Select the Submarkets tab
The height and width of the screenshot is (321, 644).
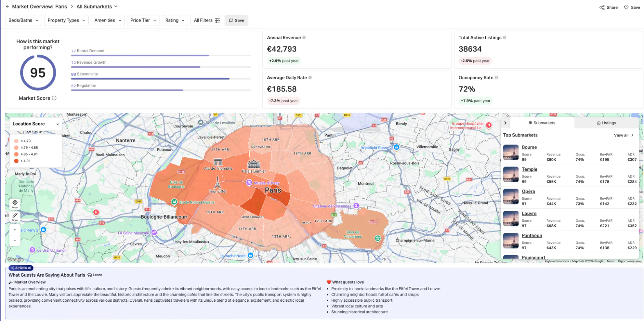click(542, 123)
